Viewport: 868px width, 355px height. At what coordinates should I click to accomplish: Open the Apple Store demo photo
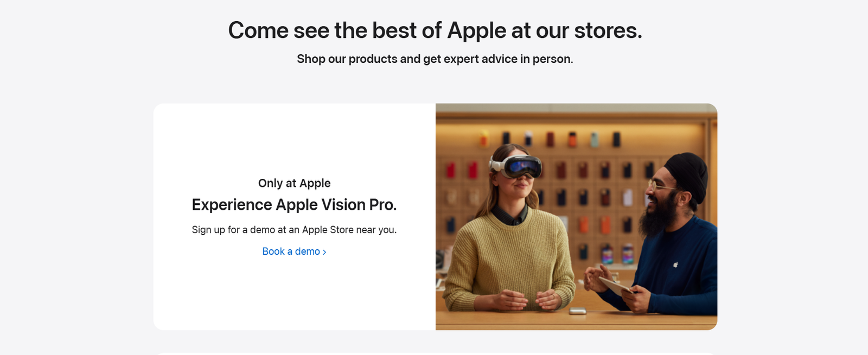[x=576, y=217]
